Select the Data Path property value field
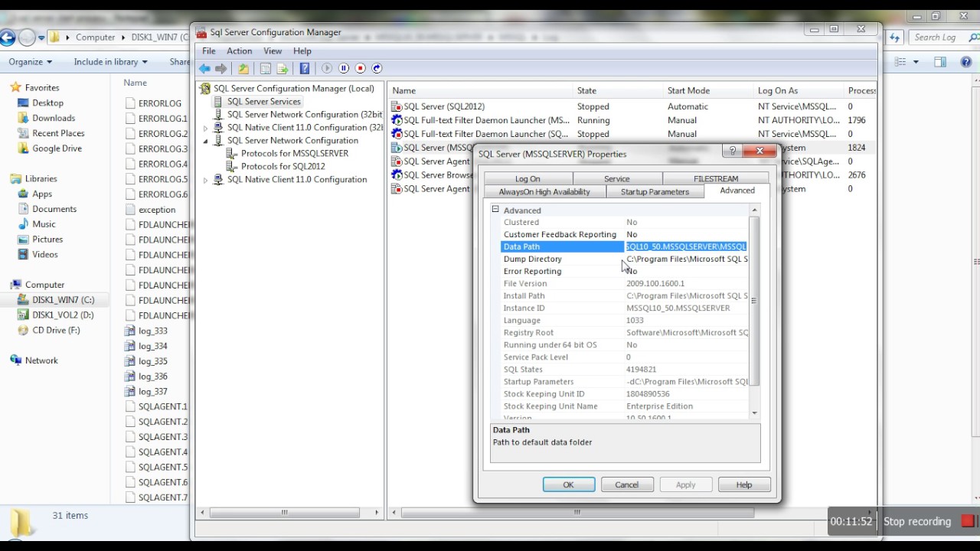 tap(686, 246)
